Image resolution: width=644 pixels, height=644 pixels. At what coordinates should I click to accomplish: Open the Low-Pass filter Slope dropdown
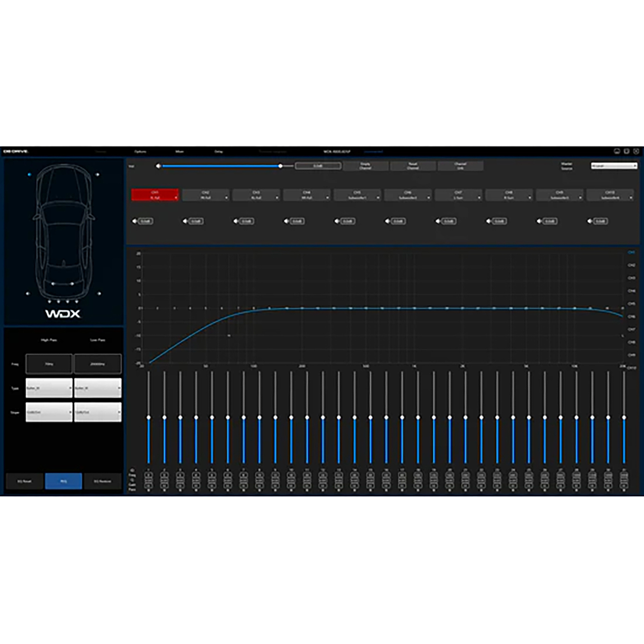[x=98, y=412]
